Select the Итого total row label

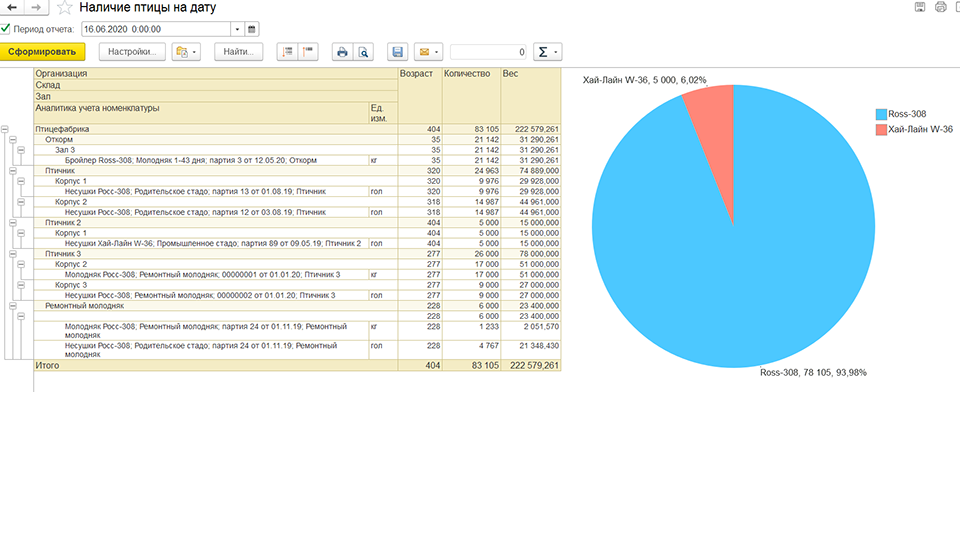pyautogui.click(x=47, y=365)
